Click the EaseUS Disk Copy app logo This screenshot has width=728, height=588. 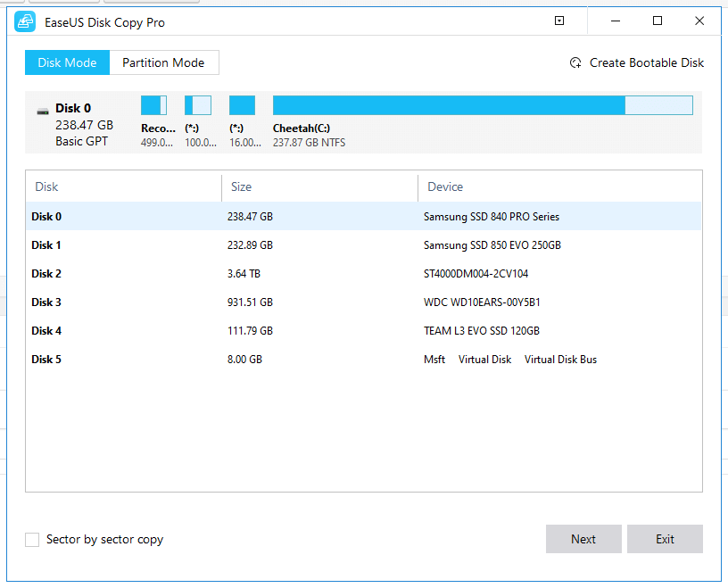pyautogui.click(x=25, y=21)
